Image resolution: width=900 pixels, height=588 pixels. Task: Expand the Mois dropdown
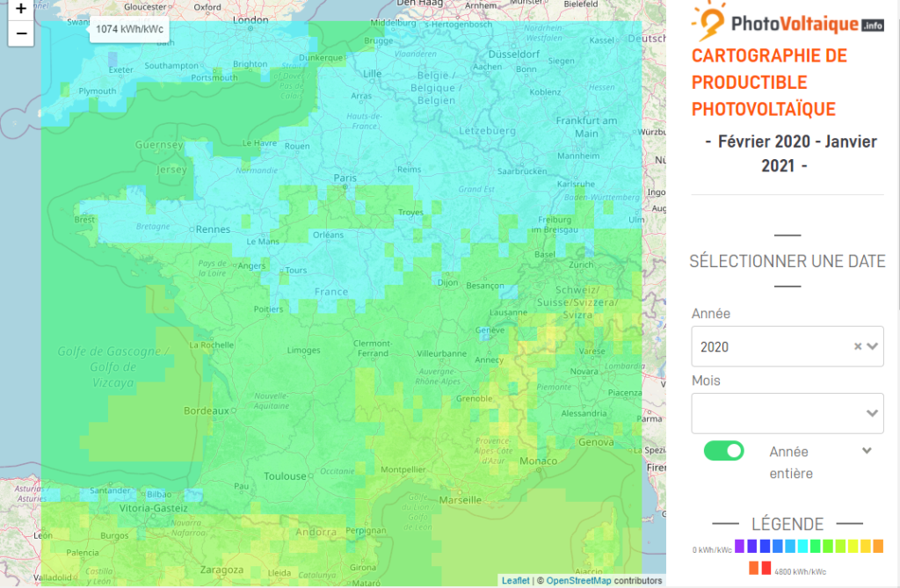(873, 413)
